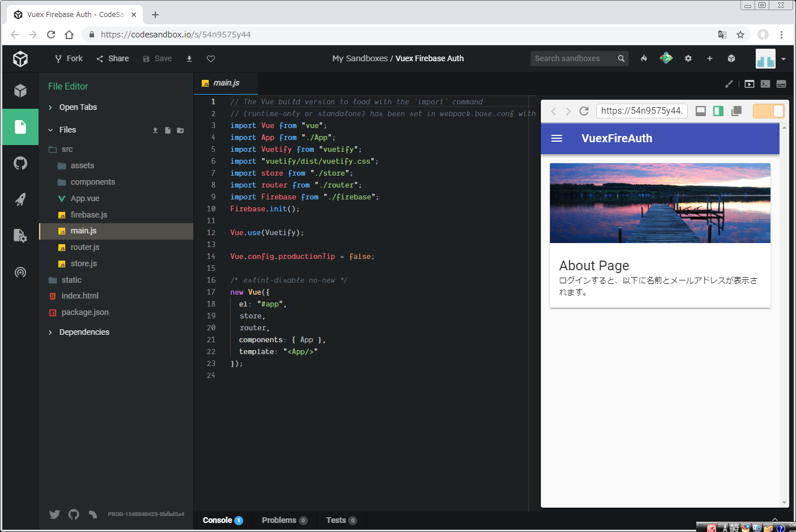Switch to the terminal view mode icon

(765, 84)
